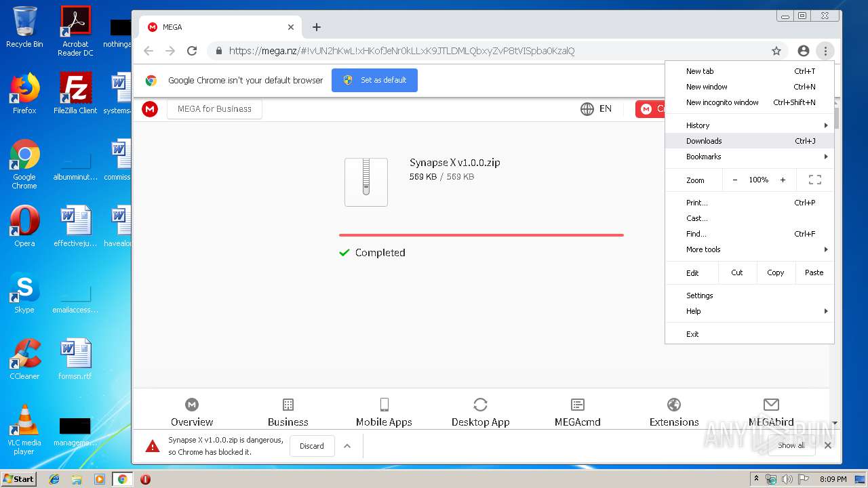Close the downloads bar

827,445
